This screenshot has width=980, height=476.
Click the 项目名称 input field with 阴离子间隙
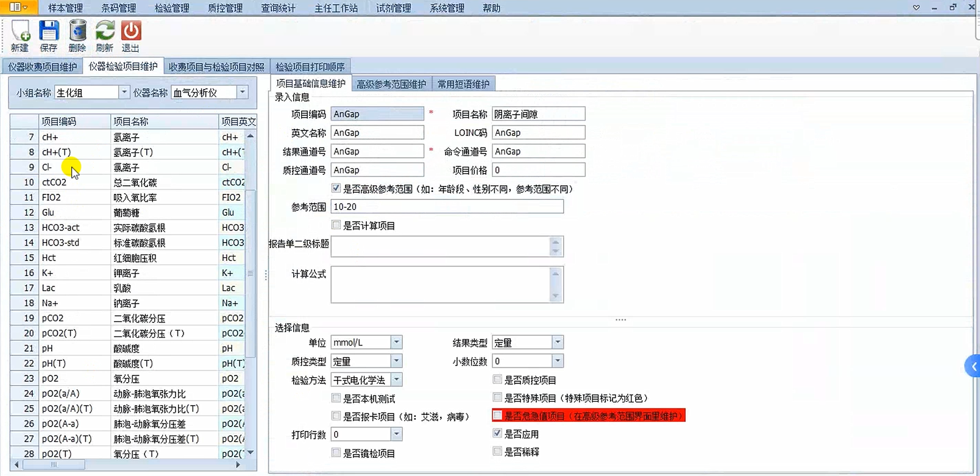coord(539,114)
